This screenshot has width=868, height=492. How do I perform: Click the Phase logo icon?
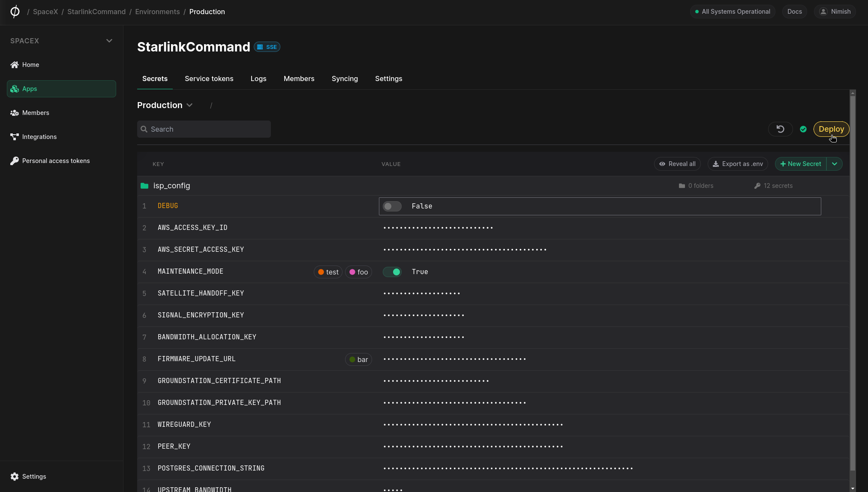(15, 12)
